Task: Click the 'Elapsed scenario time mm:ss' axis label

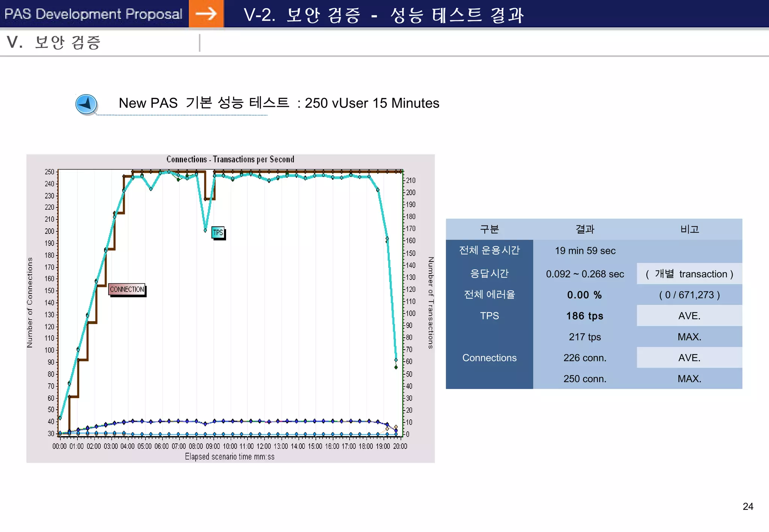Action: [x=229, y=457]
